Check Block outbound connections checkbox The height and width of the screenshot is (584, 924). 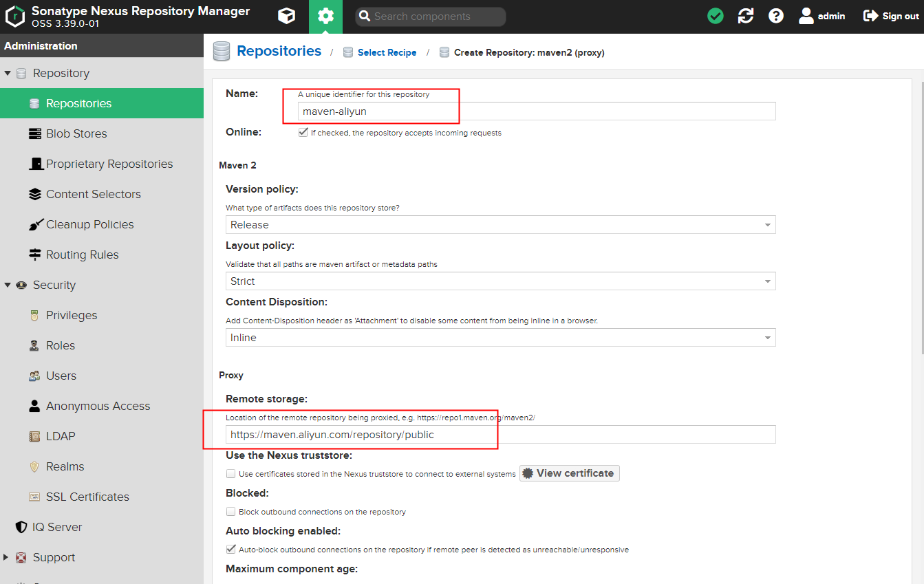click(x=230, y=512)
